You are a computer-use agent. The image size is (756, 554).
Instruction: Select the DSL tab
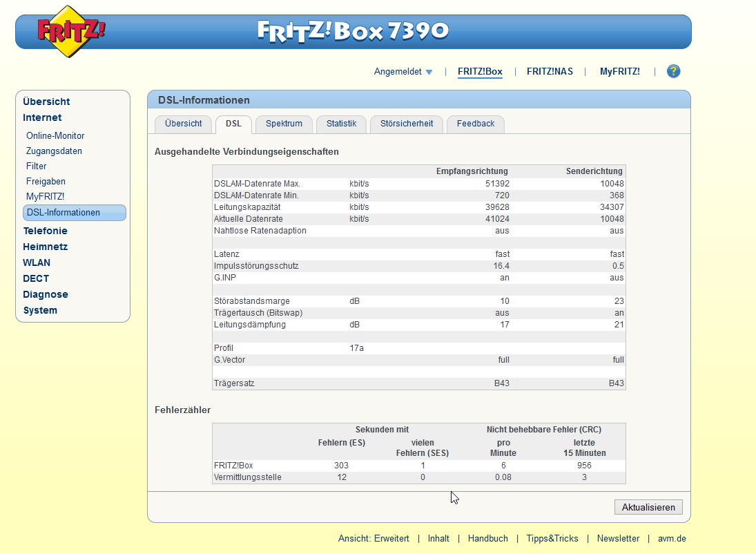(x=233, y=124)
